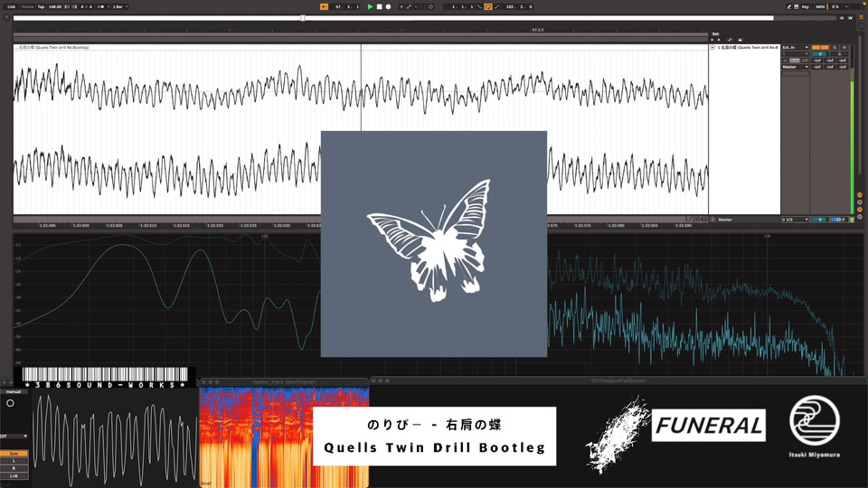
Task: Collapse track 1 with fold arrow
Action: click(712, 48)
